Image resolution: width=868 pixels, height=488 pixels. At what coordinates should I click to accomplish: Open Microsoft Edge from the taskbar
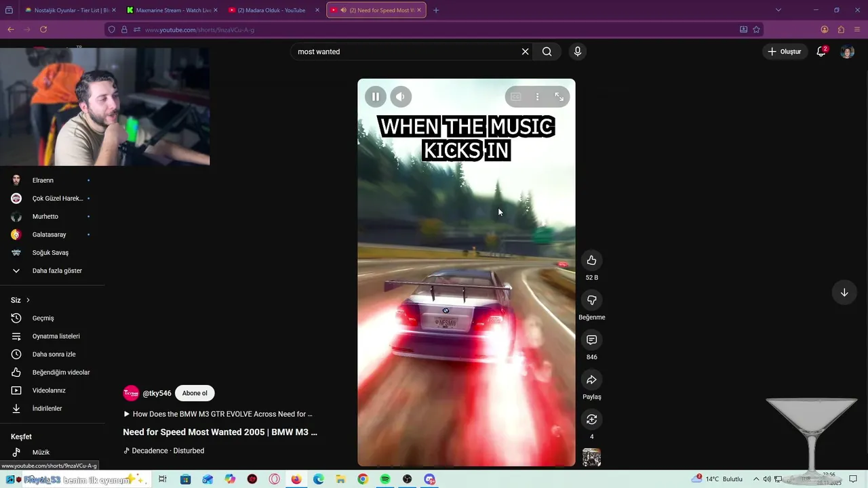(318, 479)
